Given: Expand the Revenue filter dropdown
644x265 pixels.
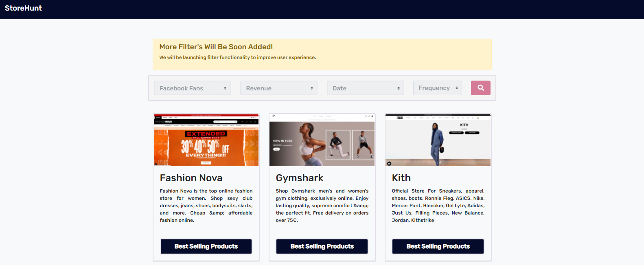Looking at the screenshot, I should pyautogui.click(x=279, y=88).
